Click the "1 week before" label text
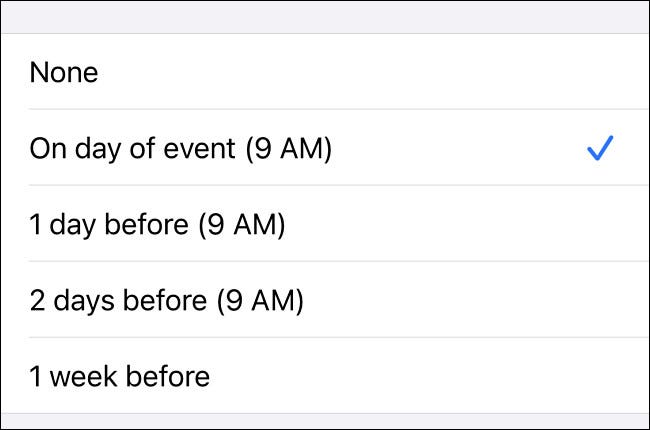650x430 pixels. pos(120,376)
